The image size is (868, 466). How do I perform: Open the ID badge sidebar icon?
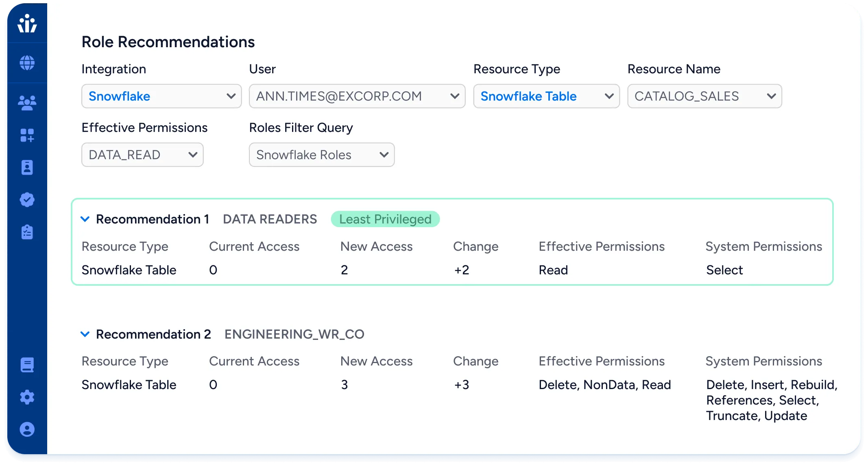[x=27, y=167]
